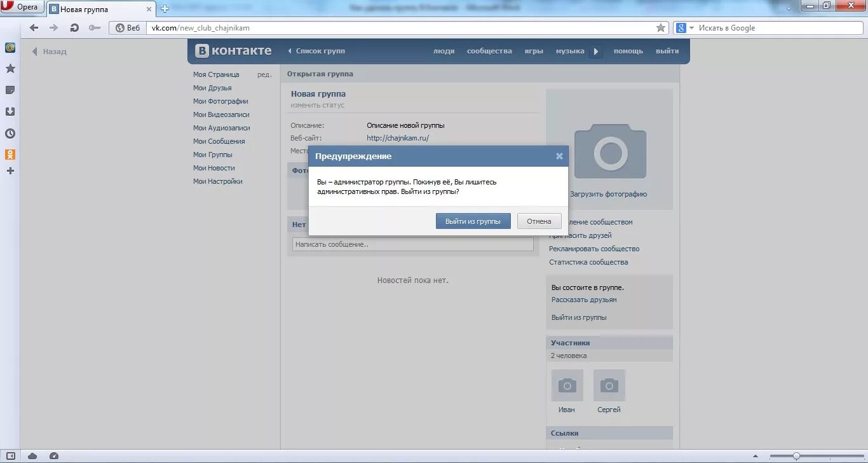Click the Opera Turbo speedometer icon
Screen dimensions: 868x463
pos(54,455)
